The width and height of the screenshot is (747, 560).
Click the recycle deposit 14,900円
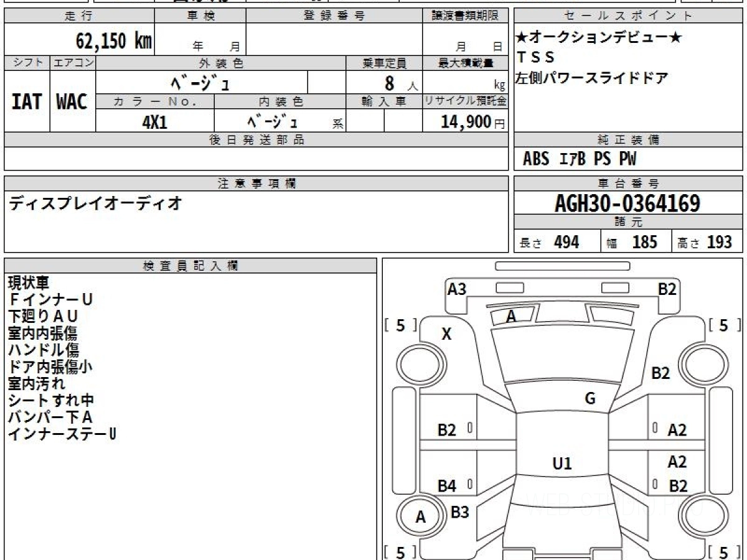click(x=473, y=122)
